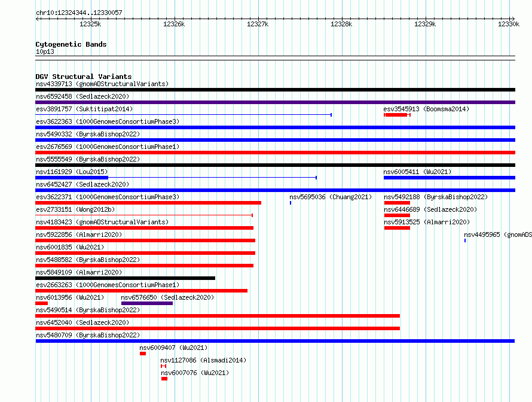Select the red nsv6446689 variant bar
The height and width of the screenshot is (402, 532).
(397, 215)
